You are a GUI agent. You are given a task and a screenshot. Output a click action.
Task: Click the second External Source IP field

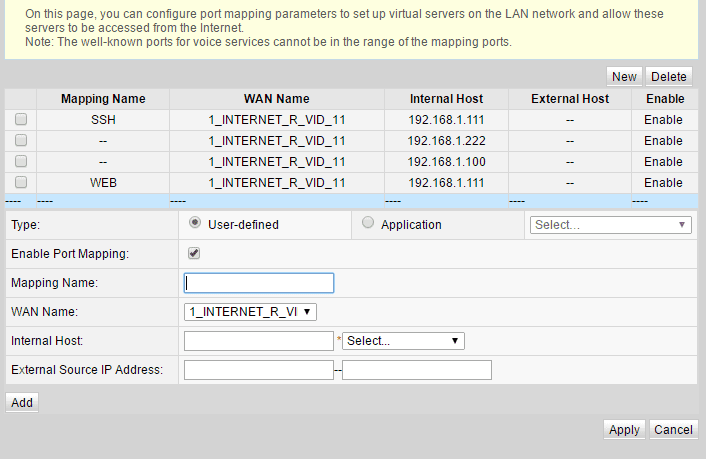(417, 370)
